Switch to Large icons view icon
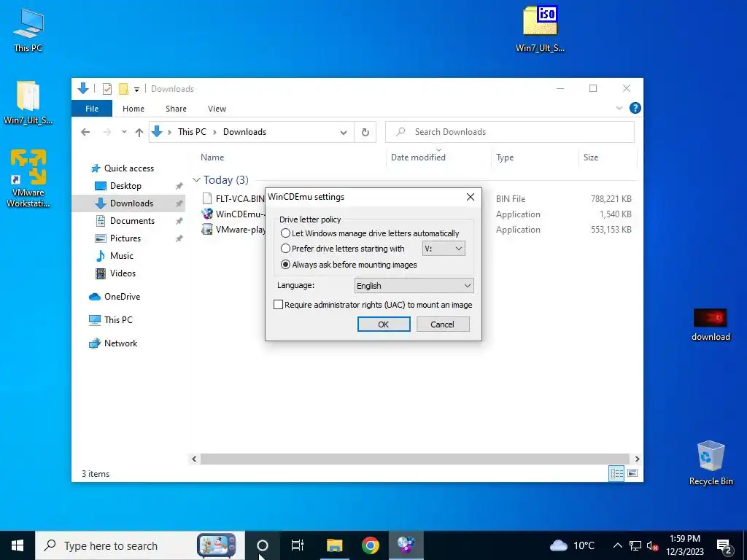This screenshot has height=560, width=747. tap(632, 473)
